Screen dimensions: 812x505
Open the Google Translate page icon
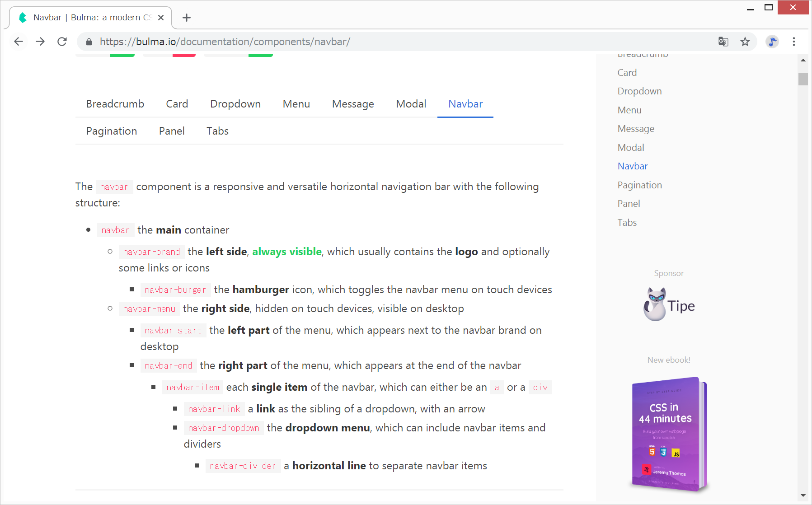[x=723, y=42]
